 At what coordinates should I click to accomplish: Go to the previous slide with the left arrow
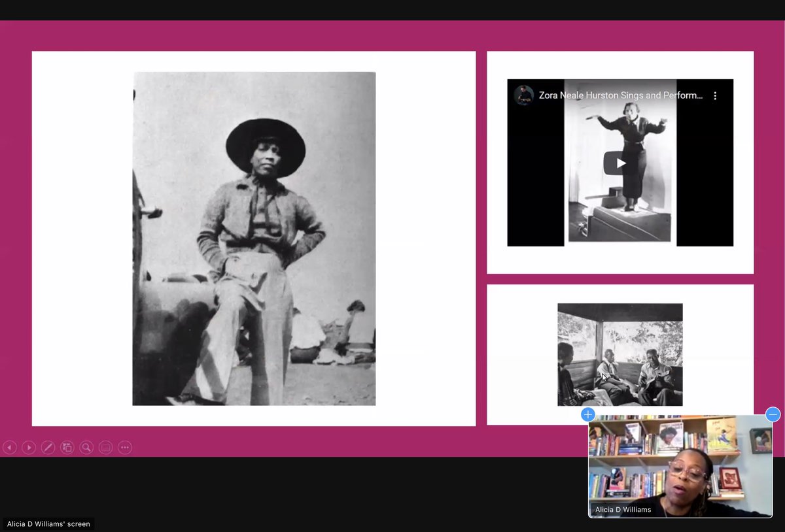pyautogui.click(x=9, y=448)
